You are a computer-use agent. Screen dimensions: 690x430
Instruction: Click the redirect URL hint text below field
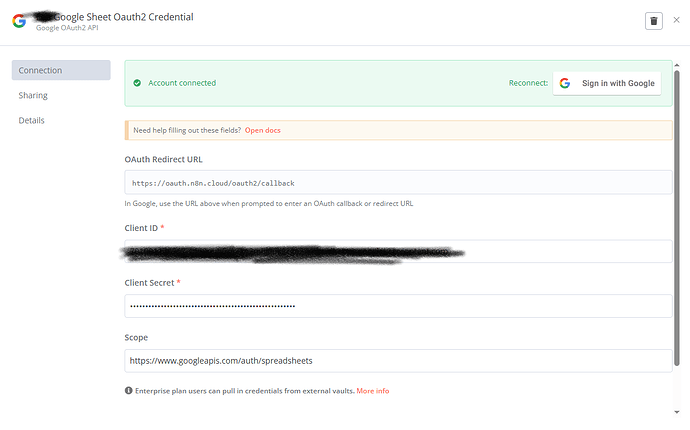pos(269,203)
